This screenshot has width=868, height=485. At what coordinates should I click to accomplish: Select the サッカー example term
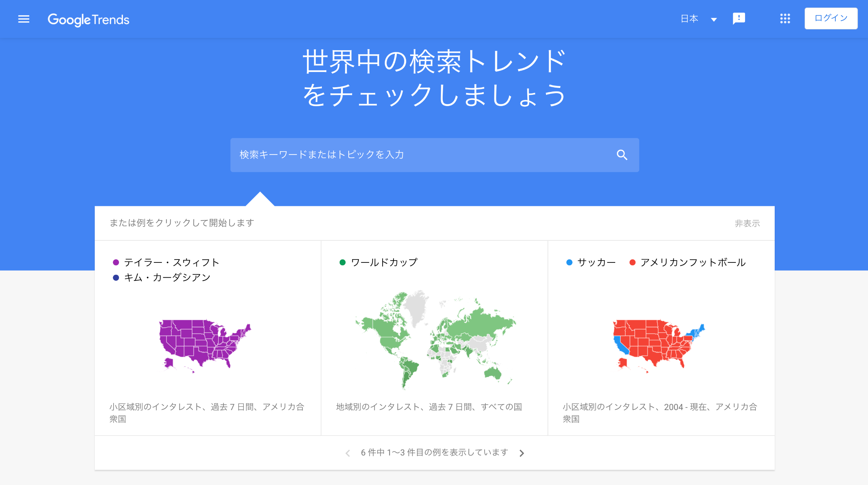tap(597, 262)
